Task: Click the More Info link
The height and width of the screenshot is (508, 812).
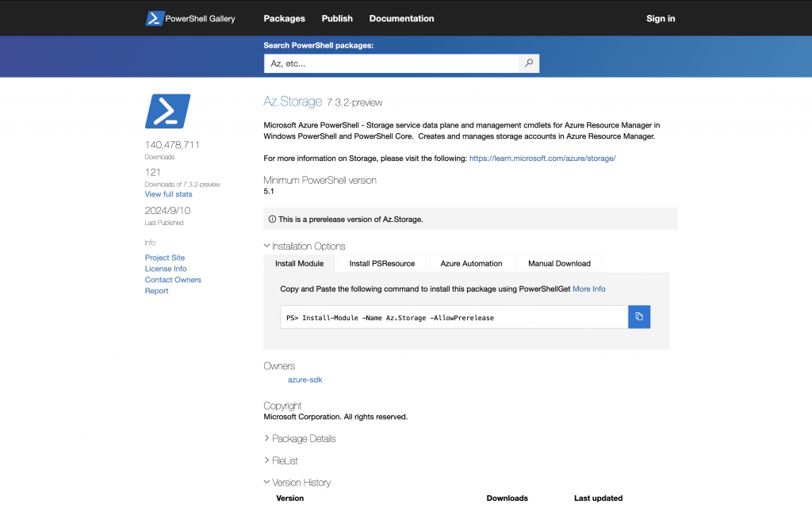Action: point(589,288)
